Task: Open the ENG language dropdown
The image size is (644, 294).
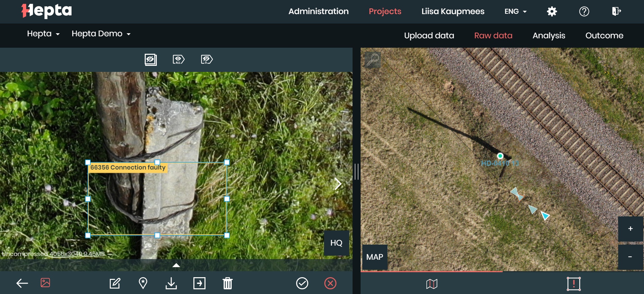Action: 515,11
